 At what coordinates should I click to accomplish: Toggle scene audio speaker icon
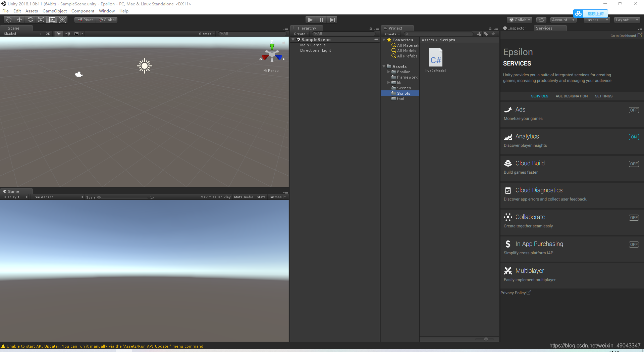coord(68,34)
